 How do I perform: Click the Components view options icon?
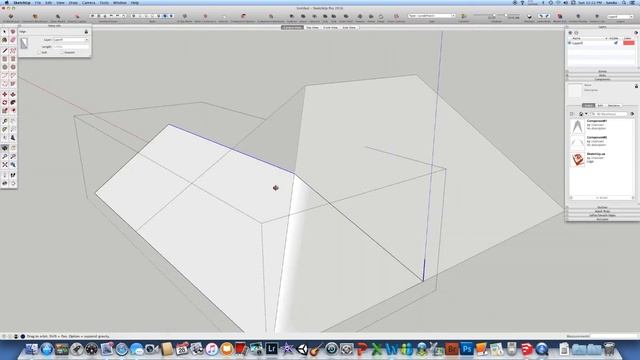(572, 114)
